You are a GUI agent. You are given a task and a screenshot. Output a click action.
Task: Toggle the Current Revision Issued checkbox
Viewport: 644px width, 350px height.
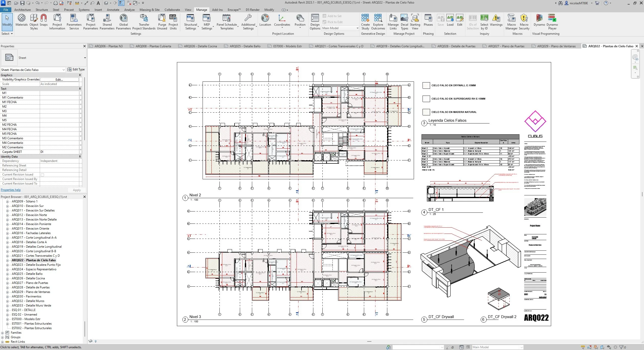point(42,175)
